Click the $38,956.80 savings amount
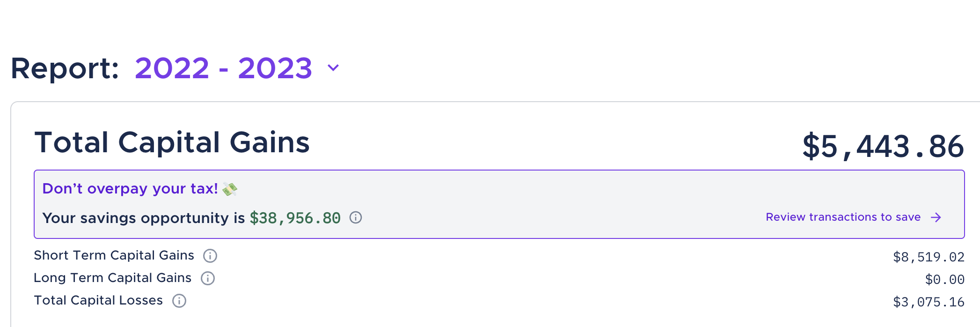Screen dimensions: 980x327 295,218
